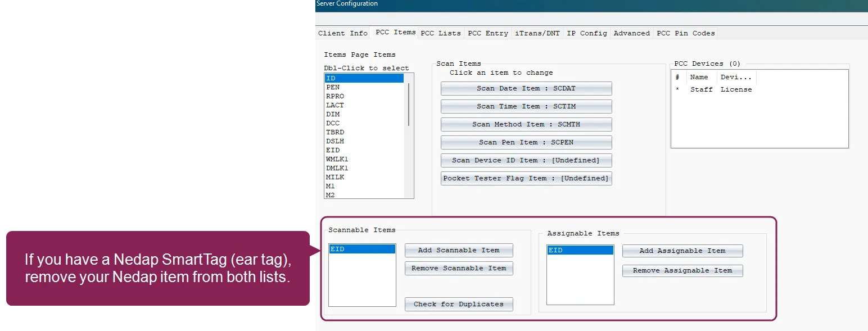
Task: Open the Advanced tab
Action: point(632,33)
